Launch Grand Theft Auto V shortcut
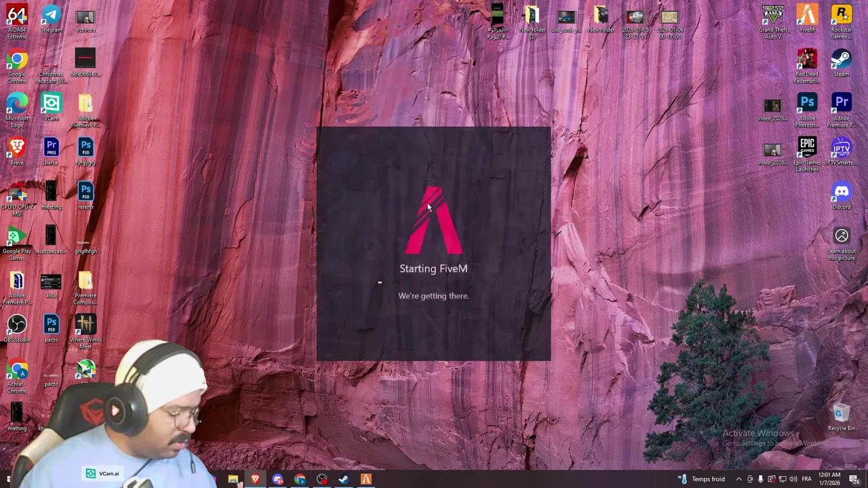The image size is (868, 488). point(773,22)
